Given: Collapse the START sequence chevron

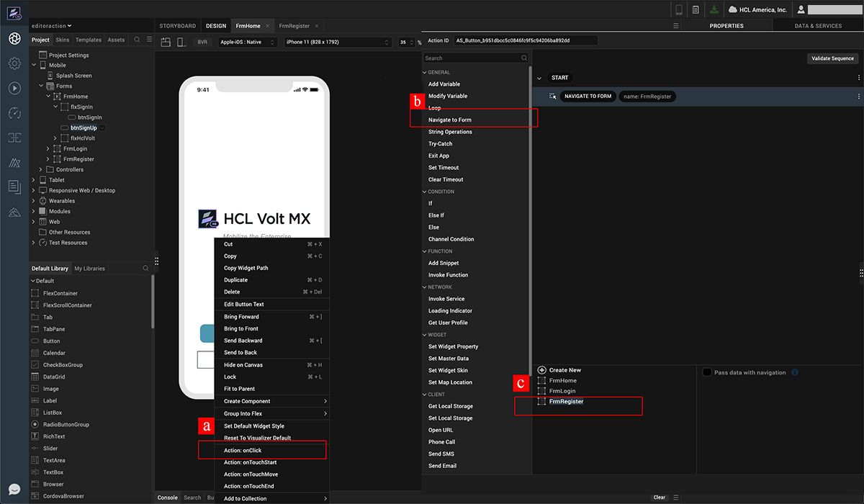Looking at the screenshot, I should coord(539,78).
